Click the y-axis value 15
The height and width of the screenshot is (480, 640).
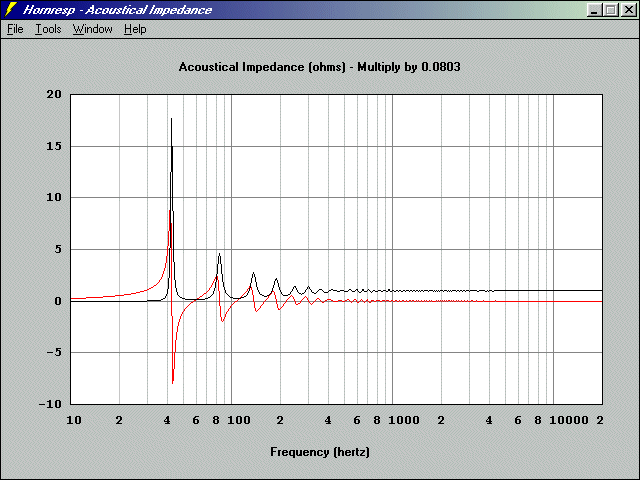click(x=53, y=146)
